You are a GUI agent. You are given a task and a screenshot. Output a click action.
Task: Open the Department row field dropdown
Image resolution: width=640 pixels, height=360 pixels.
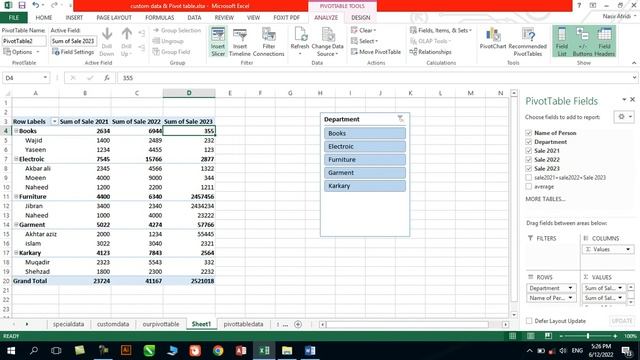point(570,288)
